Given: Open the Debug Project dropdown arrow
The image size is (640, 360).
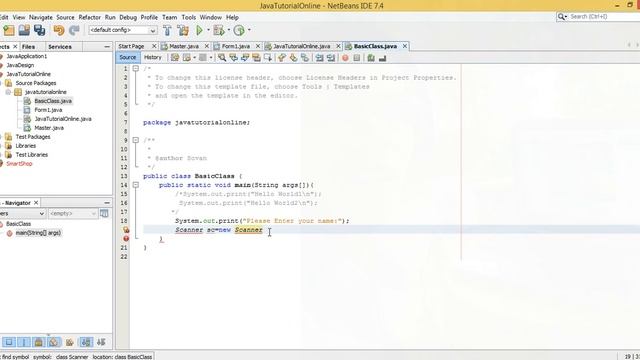Looking at the screenshot, I should pyautogui.click(x=229, y=30).
